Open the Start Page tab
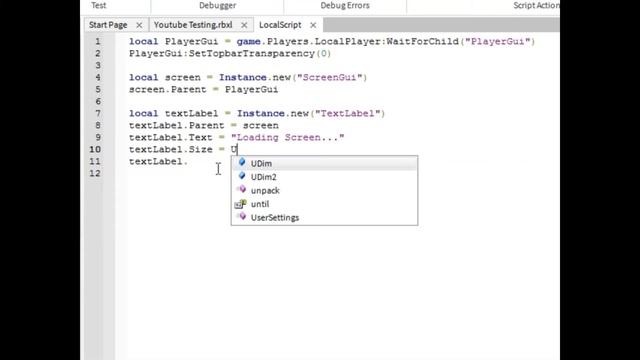 click(x=108, y=25)
